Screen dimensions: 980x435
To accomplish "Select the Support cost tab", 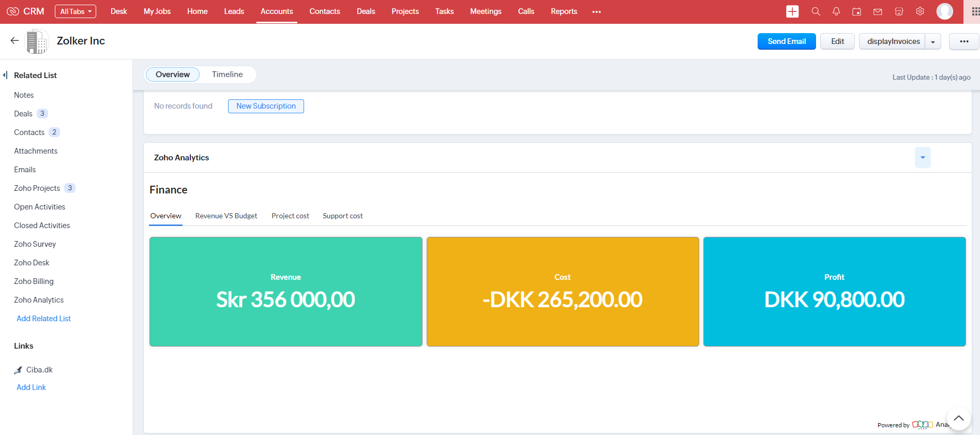I will coord(343,216).
